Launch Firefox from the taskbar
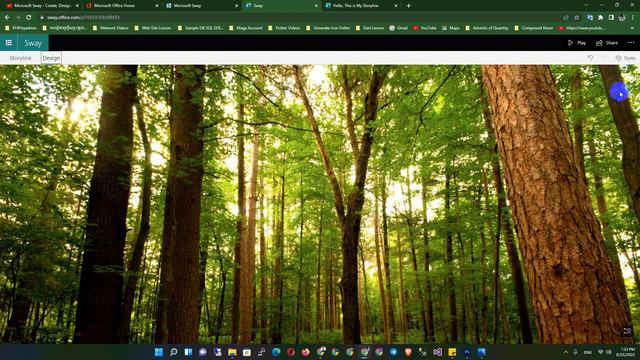Image resolution: width=640 pixels, height=360 pixels. pyautogui.click(x=306, y=352)
